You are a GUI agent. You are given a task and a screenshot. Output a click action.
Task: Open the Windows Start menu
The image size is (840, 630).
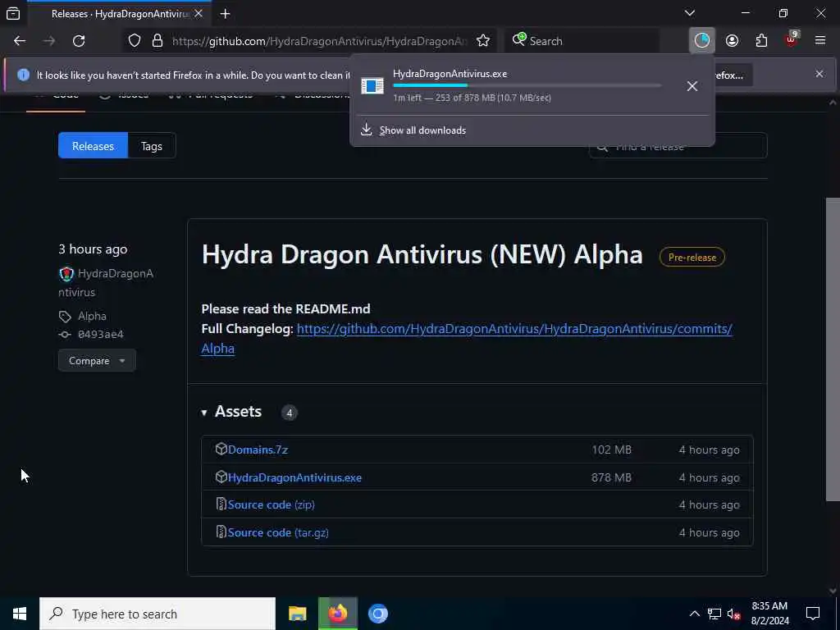coord(20,614)
